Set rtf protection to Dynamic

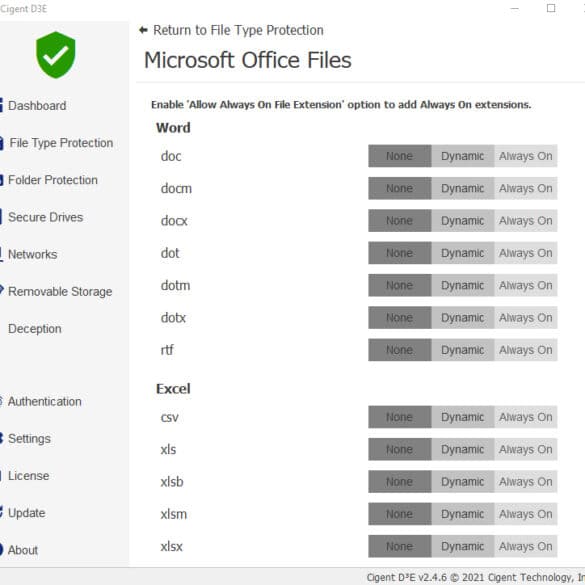[x=463, y=350]
